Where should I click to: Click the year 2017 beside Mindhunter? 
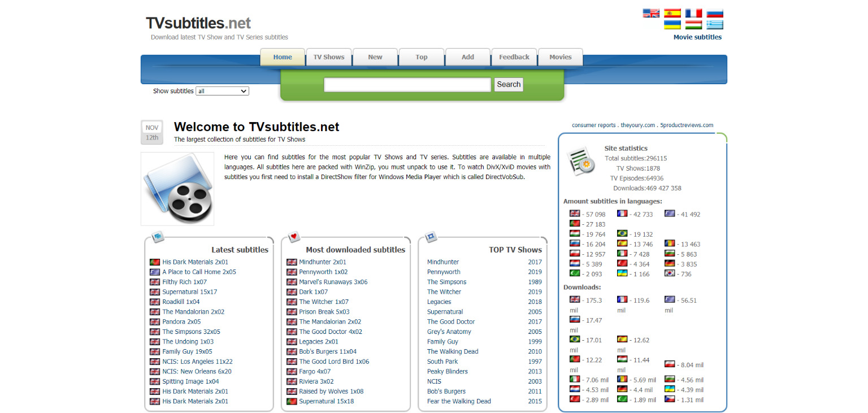tap(535, 262)
